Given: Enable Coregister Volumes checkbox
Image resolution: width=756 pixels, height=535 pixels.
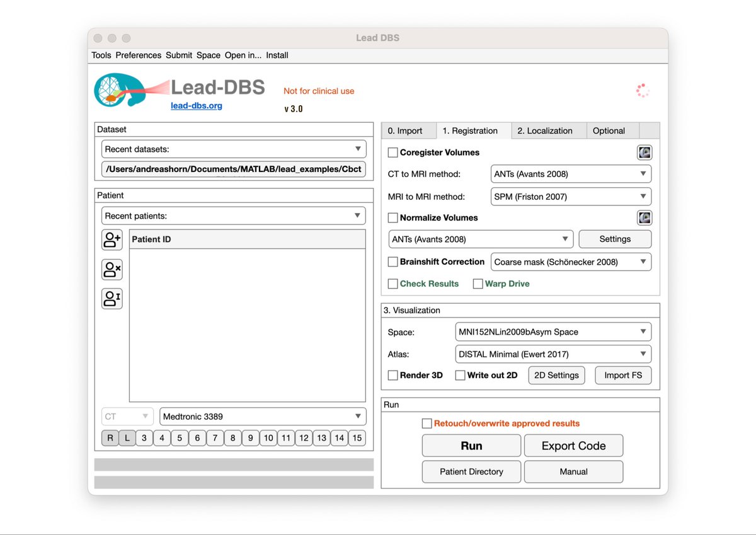Looking at the screenshot, I should (x=392, y=152).
